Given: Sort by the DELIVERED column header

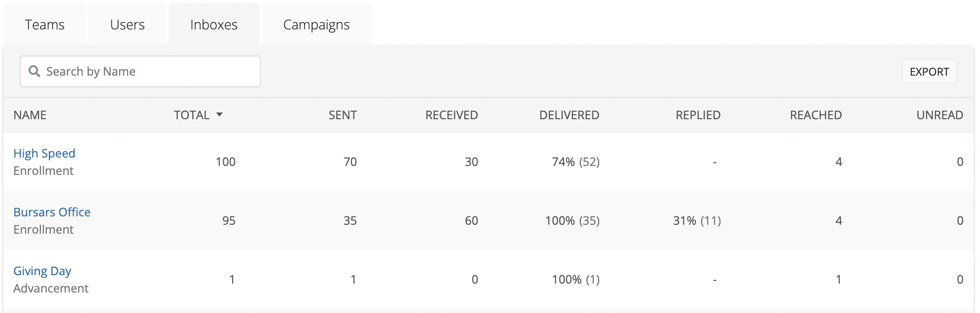Looking at the screenshot, I should pos(569,115).
